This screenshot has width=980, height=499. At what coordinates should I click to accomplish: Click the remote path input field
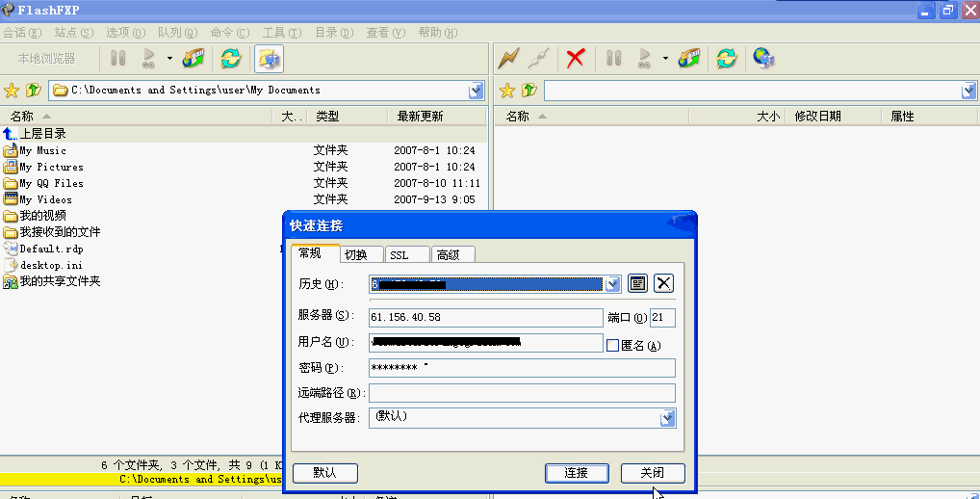point(753,91)
